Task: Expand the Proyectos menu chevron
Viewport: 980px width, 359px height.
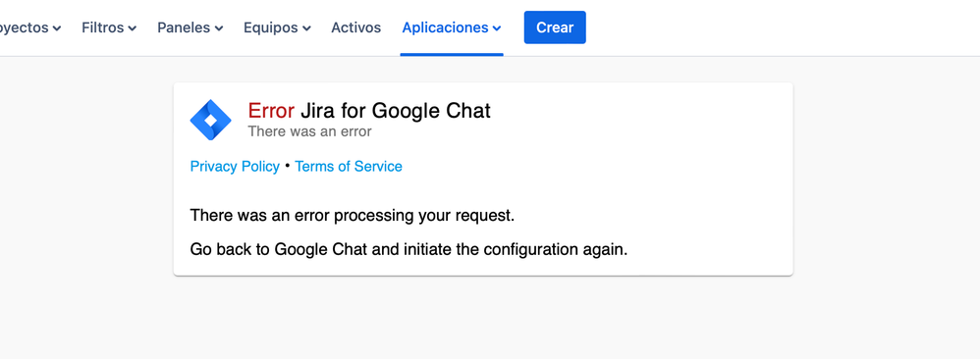Action: 57,28
